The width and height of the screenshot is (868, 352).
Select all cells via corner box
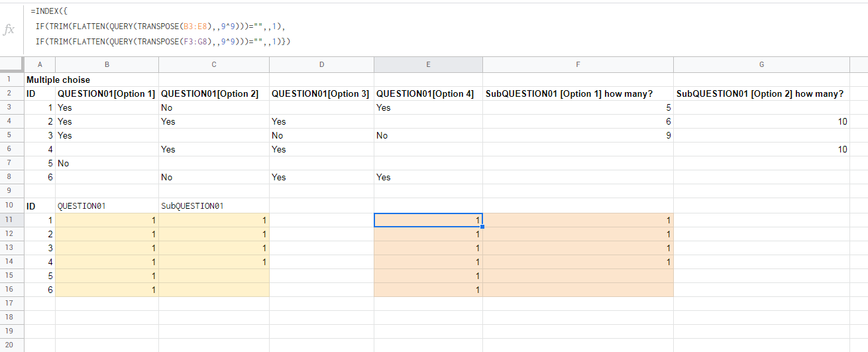pyautogui.click(x=12, y=64)
